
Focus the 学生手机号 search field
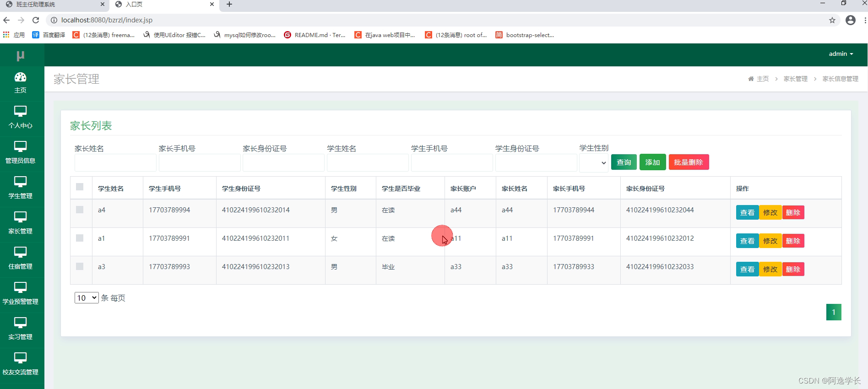pyautogui.click(x=452, y=162)
